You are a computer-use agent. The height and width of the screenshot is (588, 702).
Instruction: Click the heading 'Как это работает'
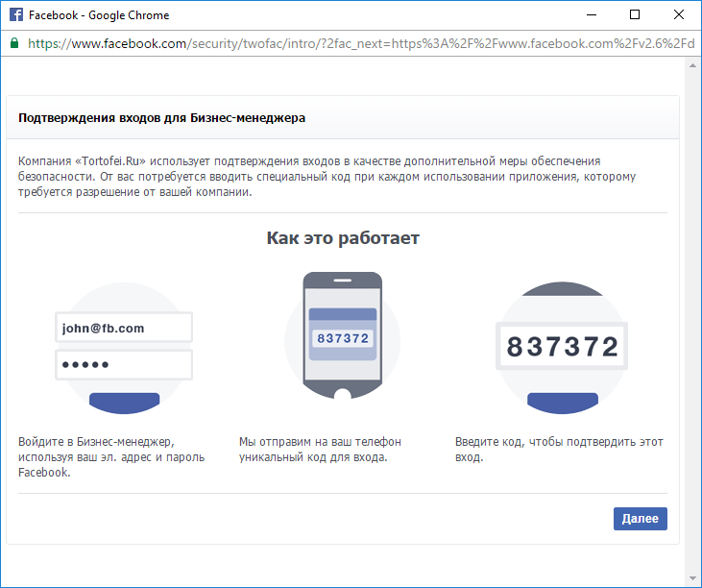(x=343, y=238)
